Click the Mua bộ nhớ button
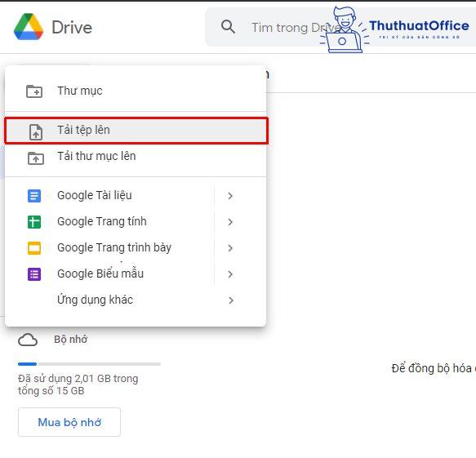 (x=69, y=422)
